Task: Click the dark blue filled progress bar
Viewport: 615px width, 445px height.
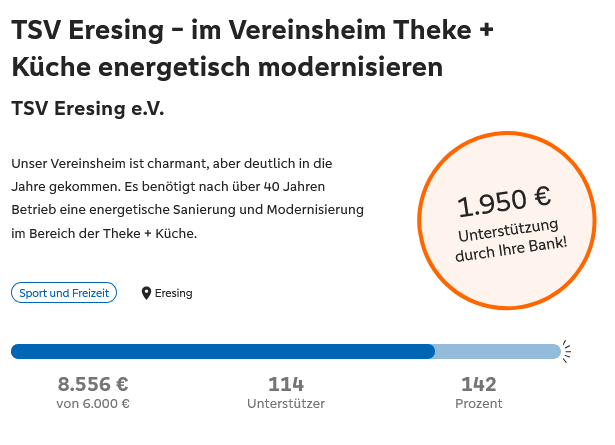Action: (x=222, y=351)
